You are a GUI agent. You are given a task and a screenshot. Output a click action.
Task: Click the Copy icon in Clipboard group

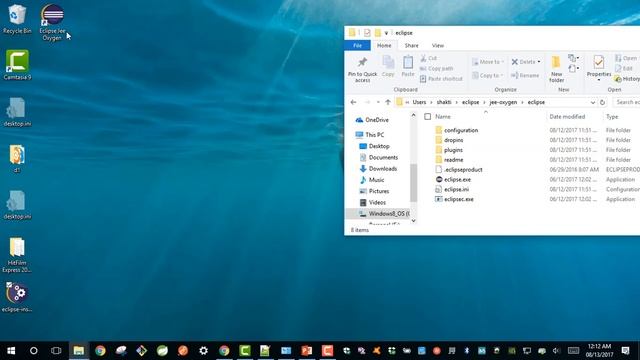coord(388,66)
